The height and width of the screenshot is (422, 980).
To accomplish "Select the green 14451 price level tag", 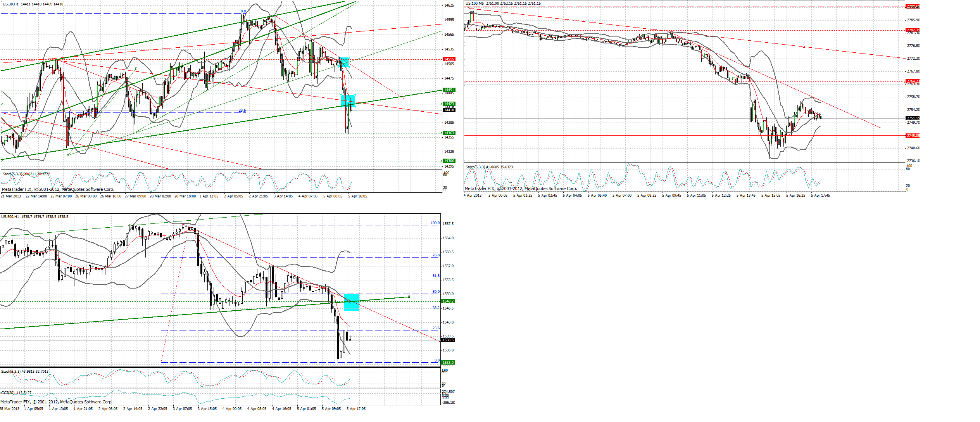I will [449, 90].
